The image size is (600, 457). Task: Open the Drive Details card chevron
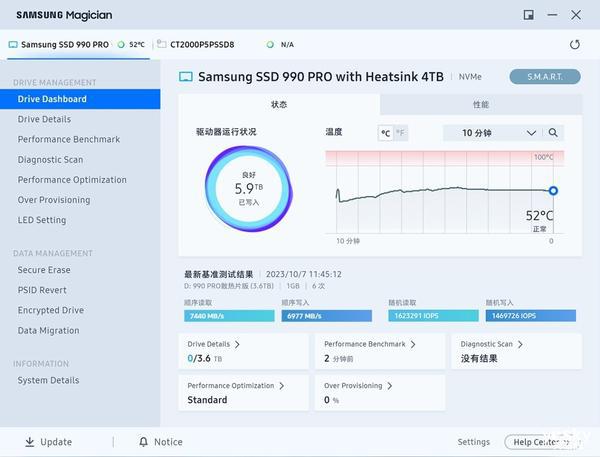tap(237, 344)
